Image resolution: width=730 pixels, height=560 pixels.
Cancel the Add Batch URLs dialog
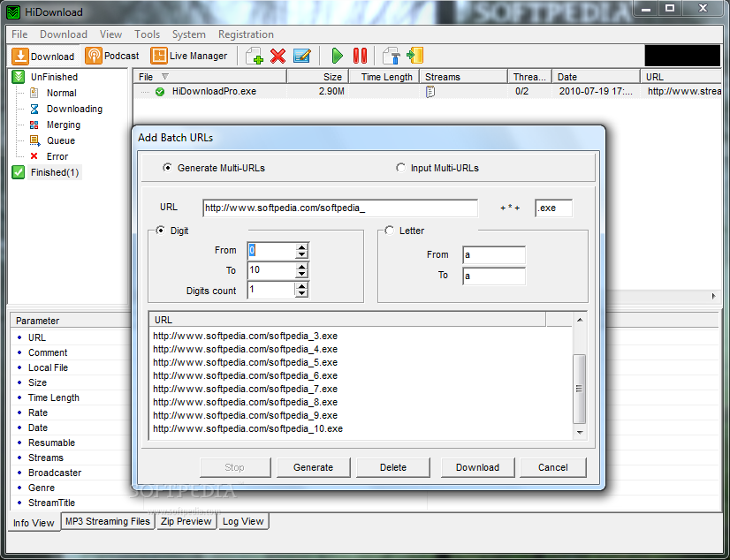coord(552,467)
